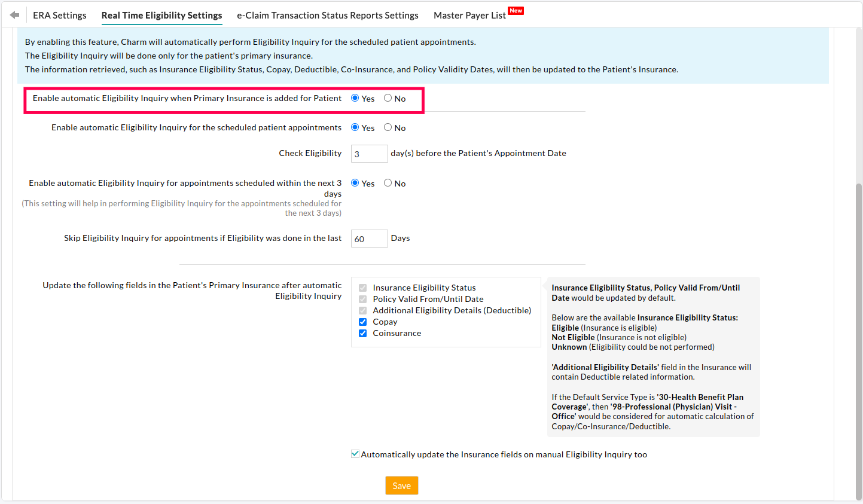Click the Check Eligibility days input field
Viewport: 863px width, 504px height.
click(369, 153)
